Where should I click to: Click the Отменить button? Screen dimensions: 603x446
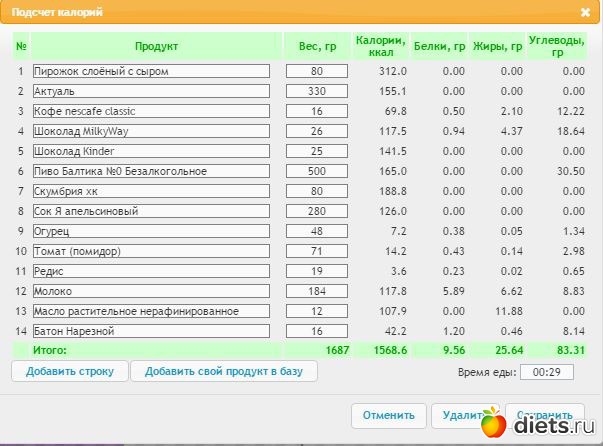click(x=389, y=415)
